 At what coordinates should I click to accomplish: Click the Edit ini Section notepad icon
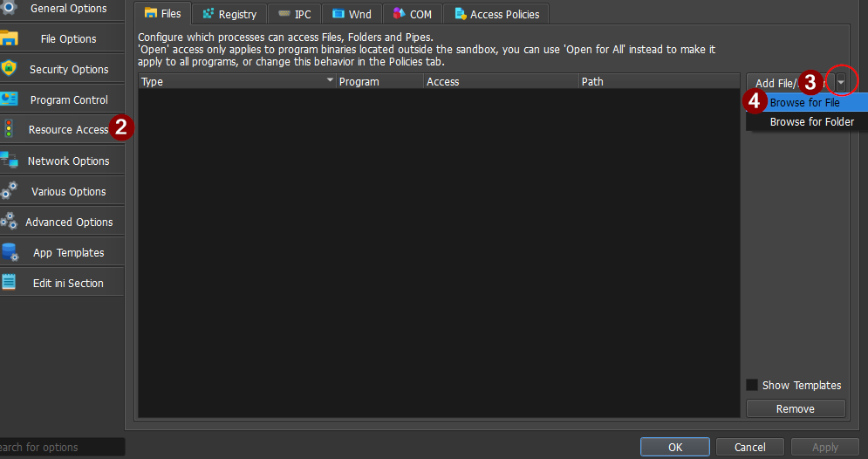click(9, 283)
